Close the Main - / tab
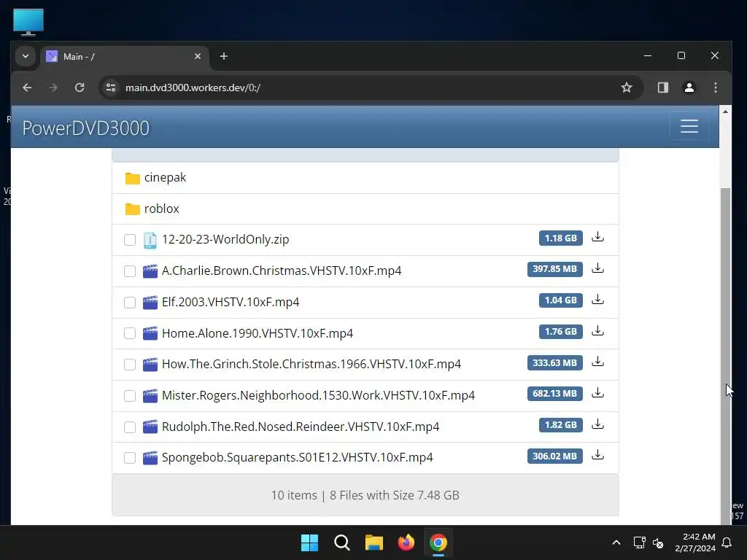Image resolution: width=747 pixels, height=560 pixels. [x=198, y=56]
